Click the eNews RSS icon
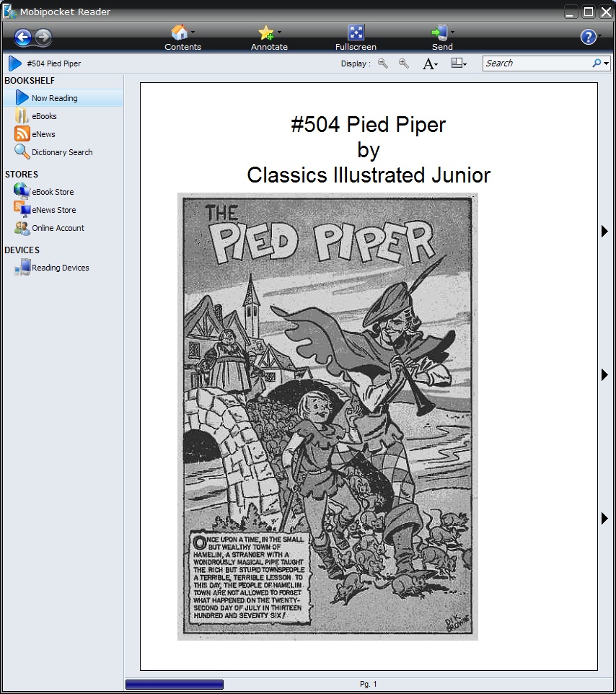This screenshot has width=616, height=694. pyautogui.click(x=22, y=133)
